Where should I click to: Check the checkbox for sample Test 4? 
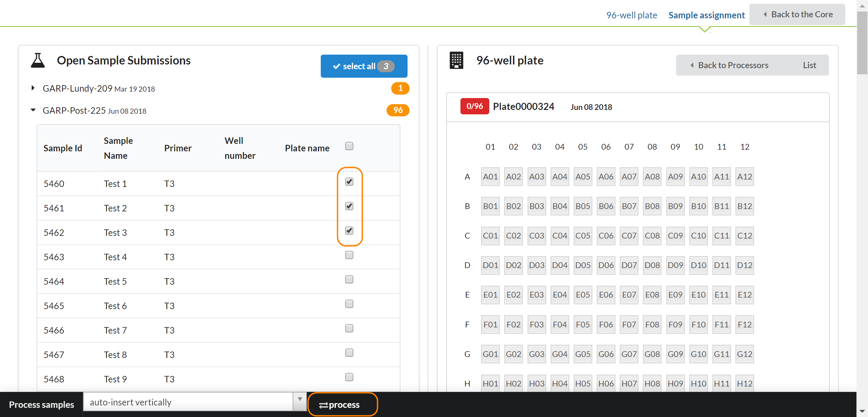point(349,255)
